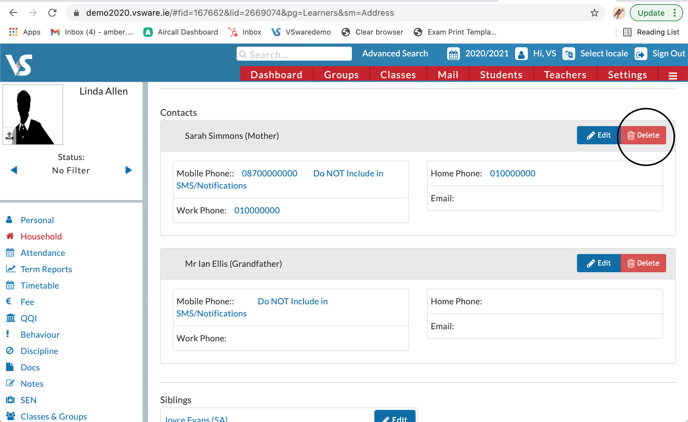Reload the page with the refresh icon

[52, 13]
